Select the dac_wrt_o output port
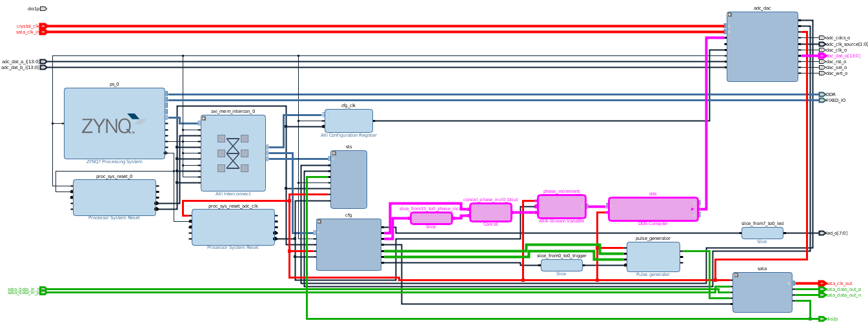The image size is (868, 334). click(822, 73)
